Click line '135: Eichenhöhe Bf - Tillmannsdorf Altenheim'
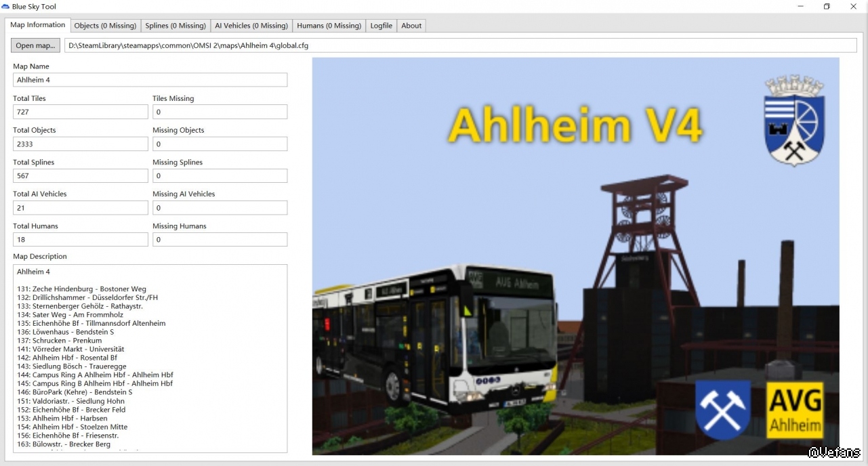The width and height of the screenshot is (868, 466). [91, 324]
